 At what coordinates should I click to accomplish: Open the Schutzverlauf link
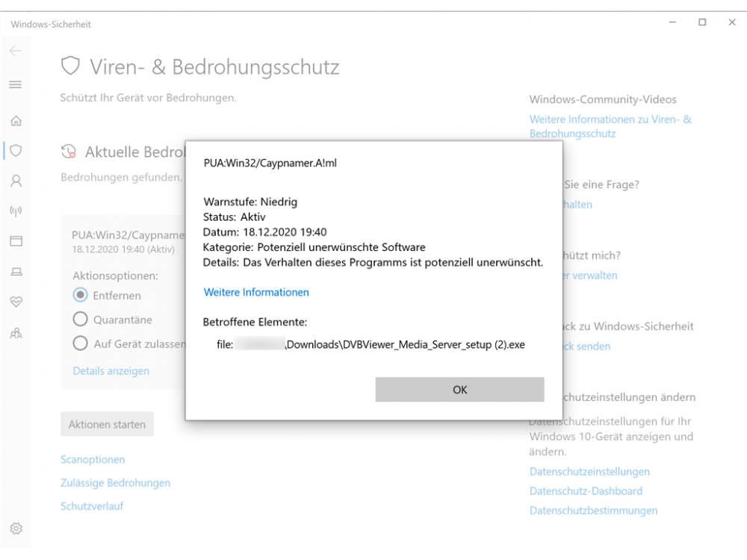click(92, 506)
